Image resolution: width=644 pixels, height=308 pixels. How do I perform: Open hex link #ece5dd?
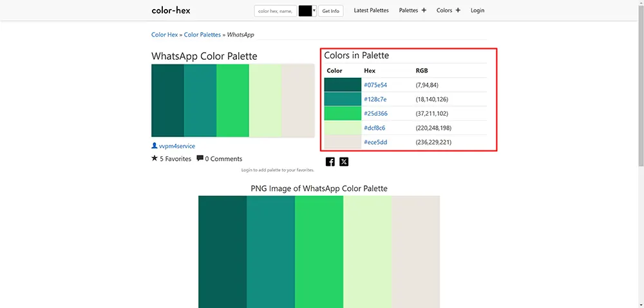pyautogui.click(x=375, y=142)
